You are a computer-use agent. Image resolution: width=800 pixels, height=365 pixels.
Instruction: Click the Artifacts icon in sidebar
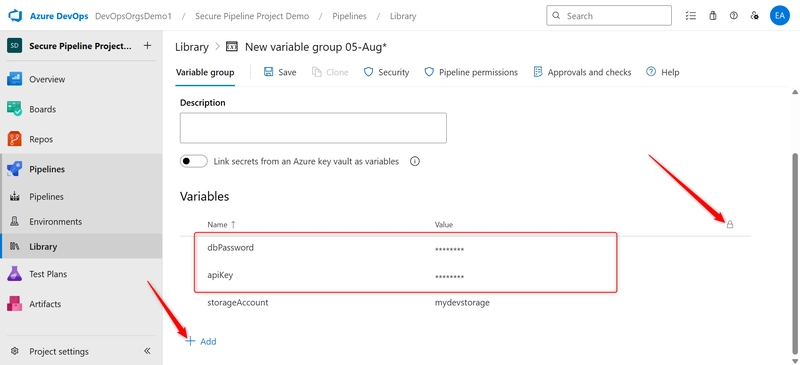pos(14,303)
